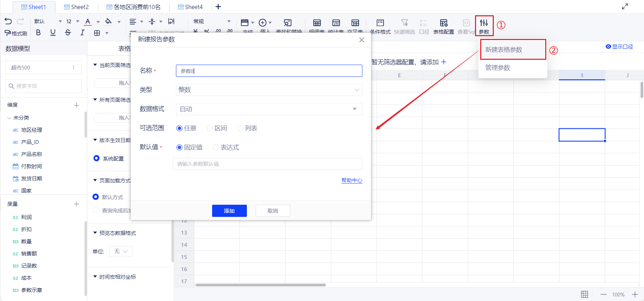The width and height of the screenshot is (644, 301).
Task: Collapse the 未分类 dimension group
Action: click(9, 118)
